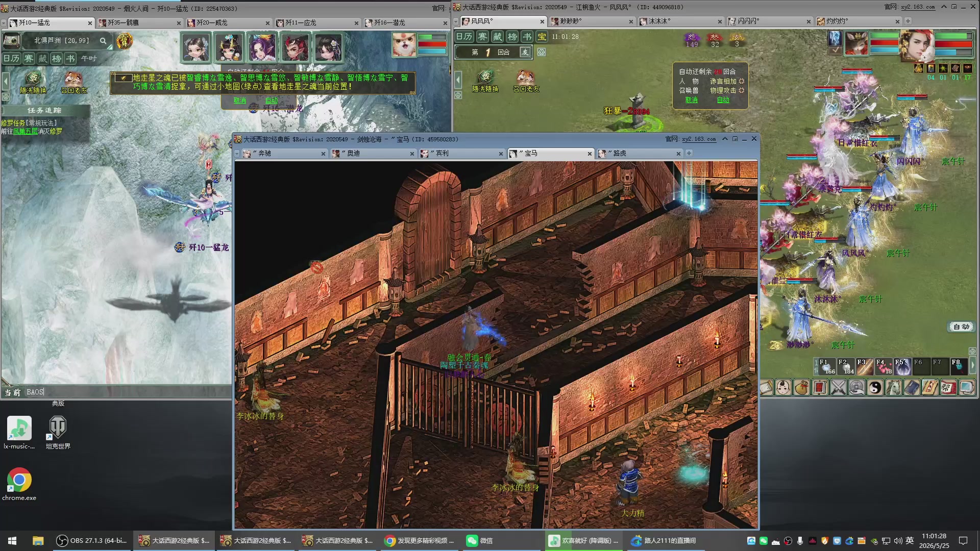Toggle the 友 button in round counter
The image size is (980, 551).
pos(525,52)
